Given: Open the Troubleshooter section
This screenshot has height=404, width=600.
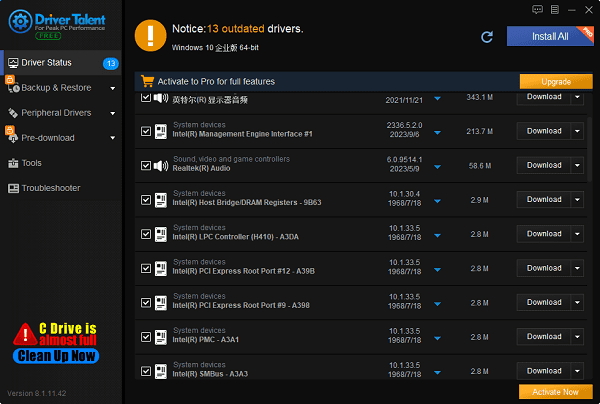Looking at the screenshot, I should tap(61, 188).
